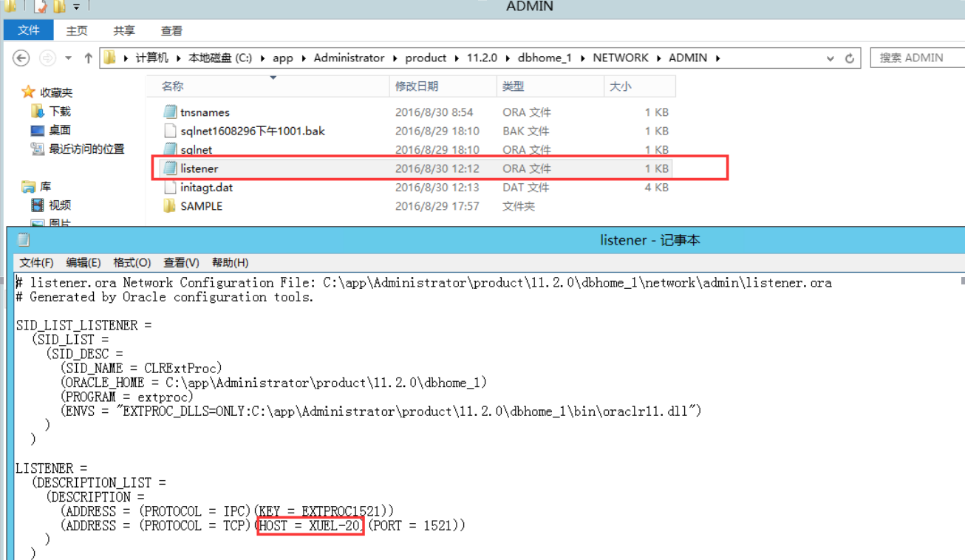Click the desktop icon beside 桌面

[38, 130]
